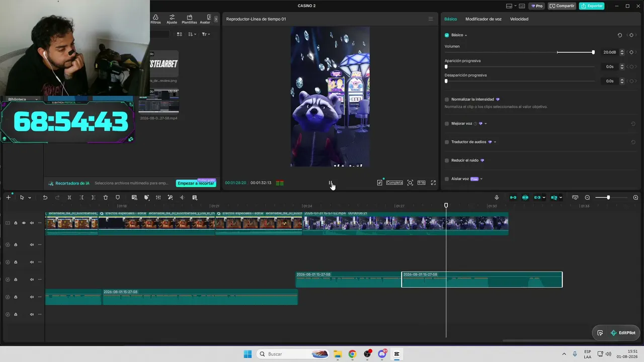Viewport: 644px width, 362px height.
Task: Enable Mejorar voz checkbox
Action: [447, 124]
